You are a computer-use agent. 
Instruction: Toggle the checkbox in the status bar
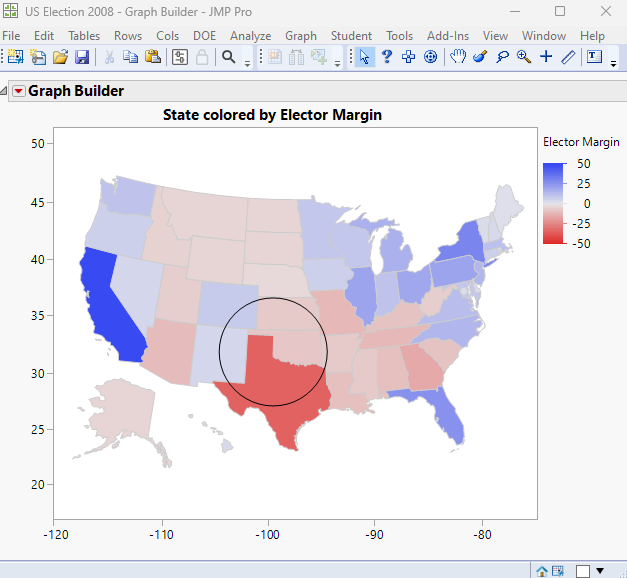tap(583, 571)
